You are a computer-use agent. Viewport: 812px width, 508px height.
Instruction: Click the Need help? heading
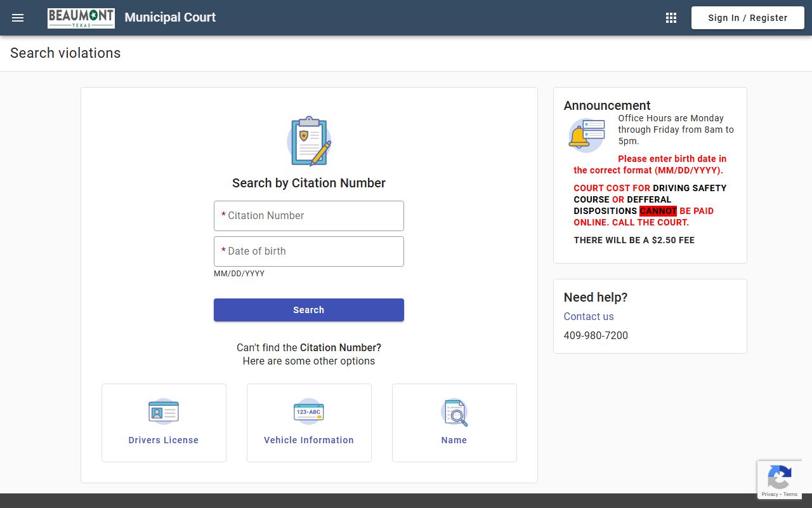point(596,297)
